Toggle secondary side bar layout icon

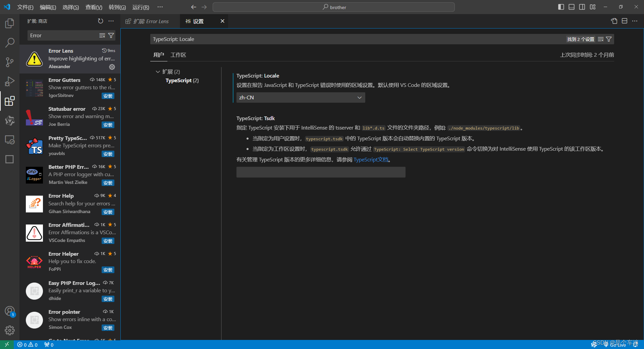coord(582,7)
